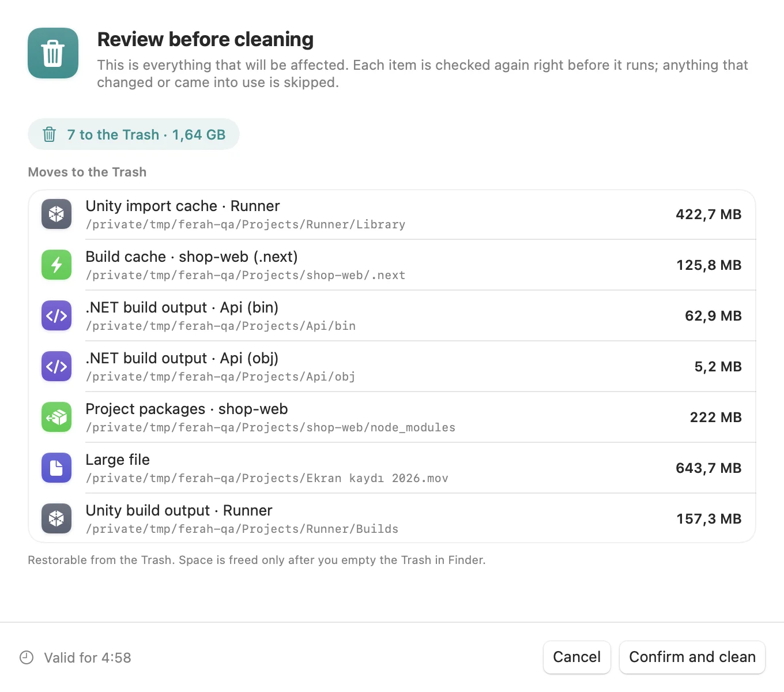Click the path 'Ekran kaydı 2026.mov'

(267, 478)
